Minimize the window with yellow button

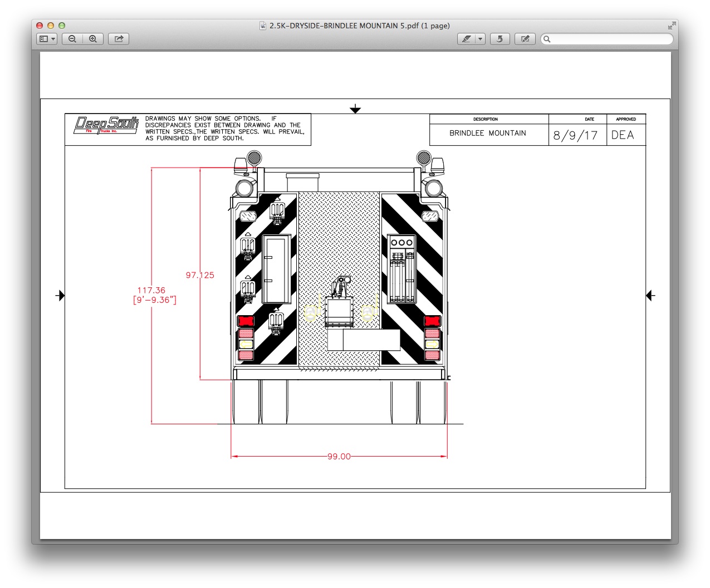51,26
